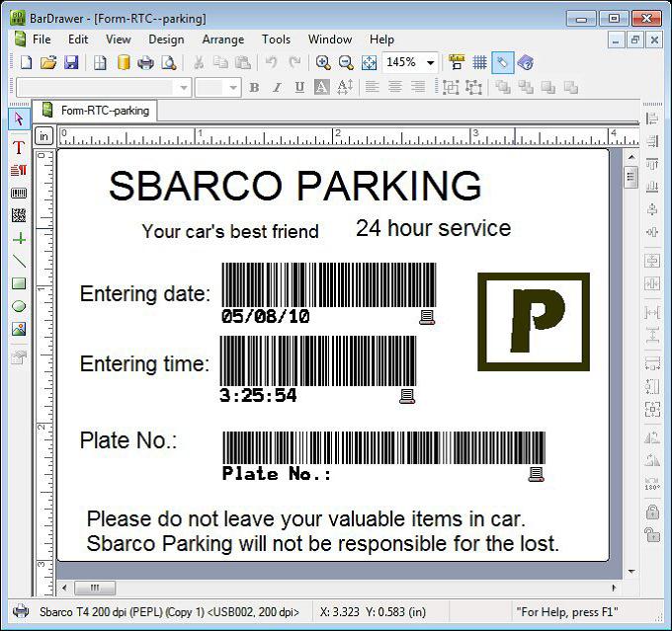Click the Save disk icon
This screenshot has width=672, height=631.
point(71,62)
